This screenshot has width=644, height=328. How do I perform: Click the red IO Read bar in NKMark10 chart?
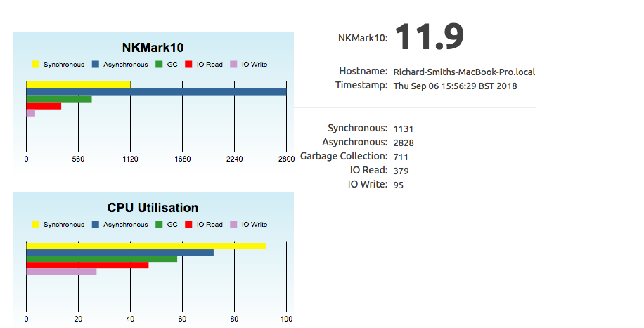[x=44, y=105]
